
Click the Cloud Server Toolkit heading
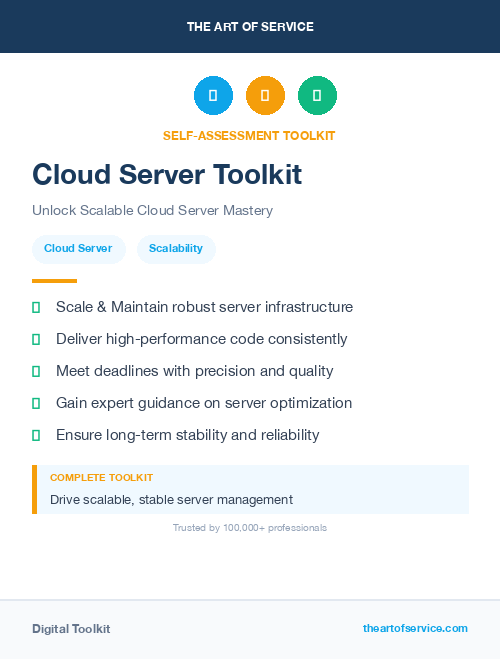[167, 174]
